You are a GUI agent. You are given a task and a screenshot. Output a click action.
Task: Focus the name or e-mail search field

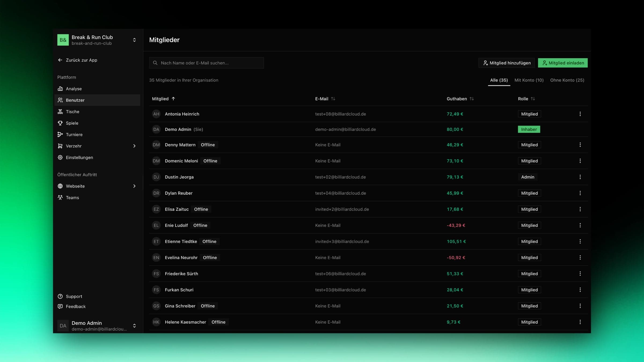point(206,63)
